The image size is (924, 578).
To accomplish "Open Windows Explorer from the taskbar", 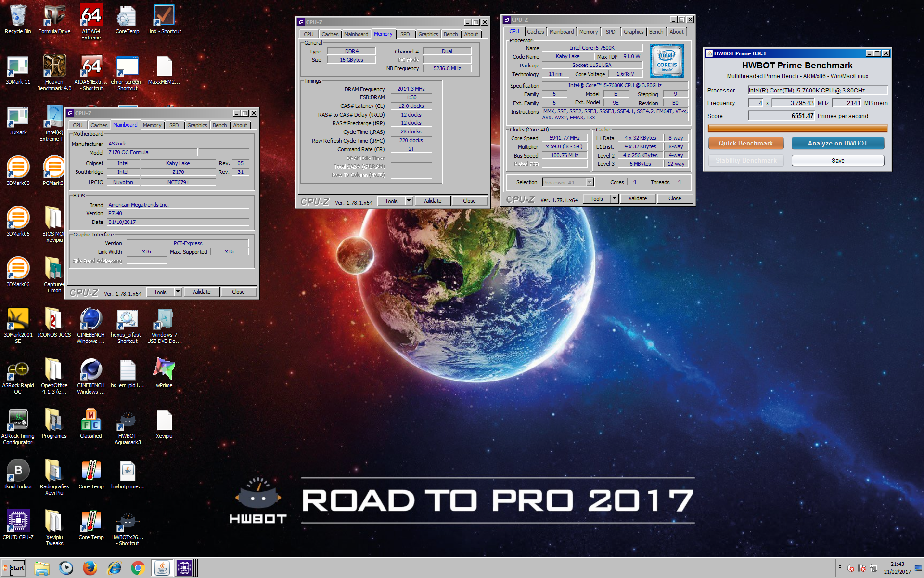I will [x=42, y=568].
